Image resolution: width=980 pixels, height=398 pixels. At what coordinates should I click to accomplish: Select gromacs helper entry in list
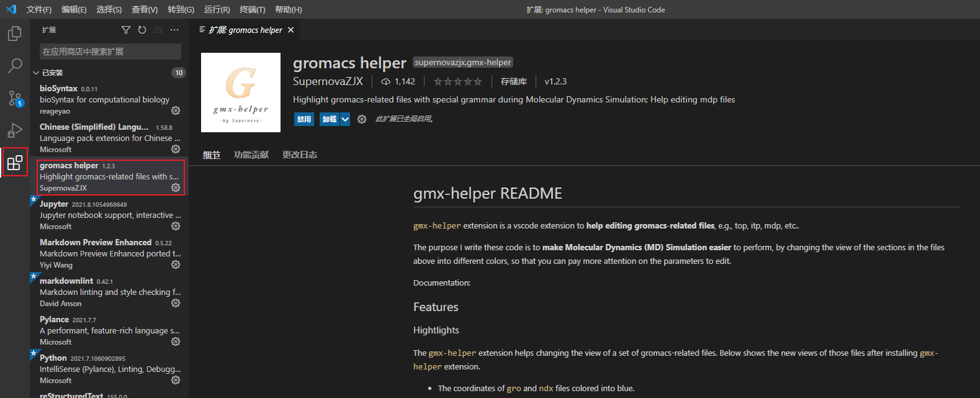tap(109, 177)
